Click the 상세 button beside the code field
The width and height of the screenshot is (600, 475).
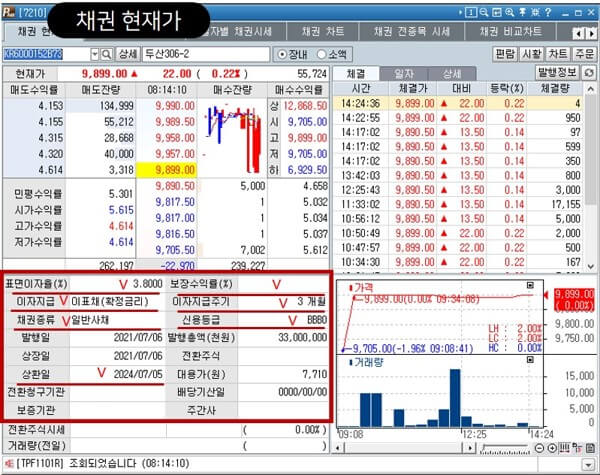coord(128,54)
